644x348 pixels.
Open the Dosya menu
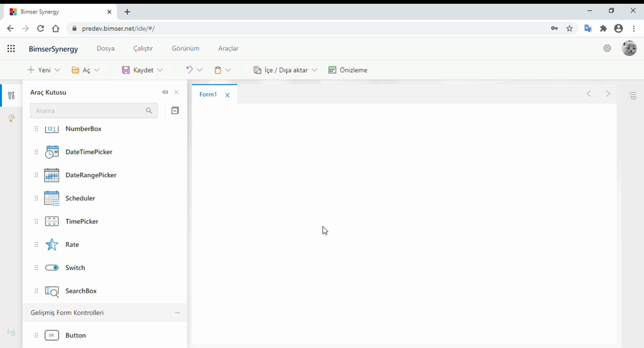pyautogui.click(x=106, y=49)
